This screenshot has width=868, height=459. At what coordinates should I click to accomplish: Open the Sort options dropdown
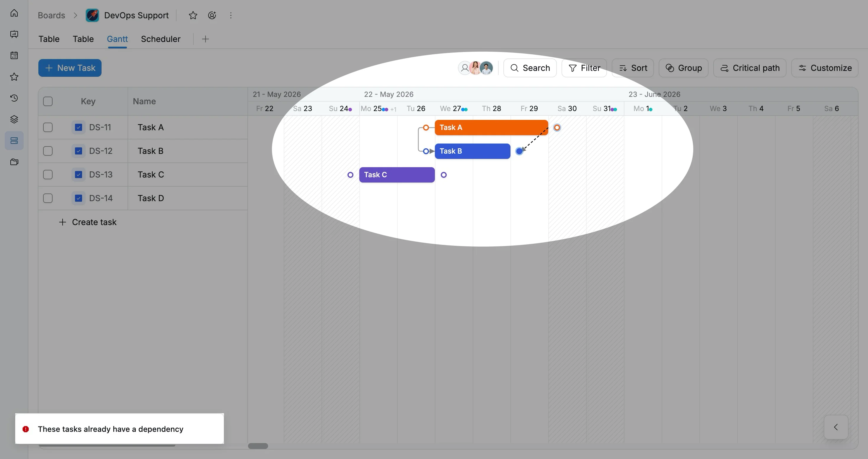point(633,68)
